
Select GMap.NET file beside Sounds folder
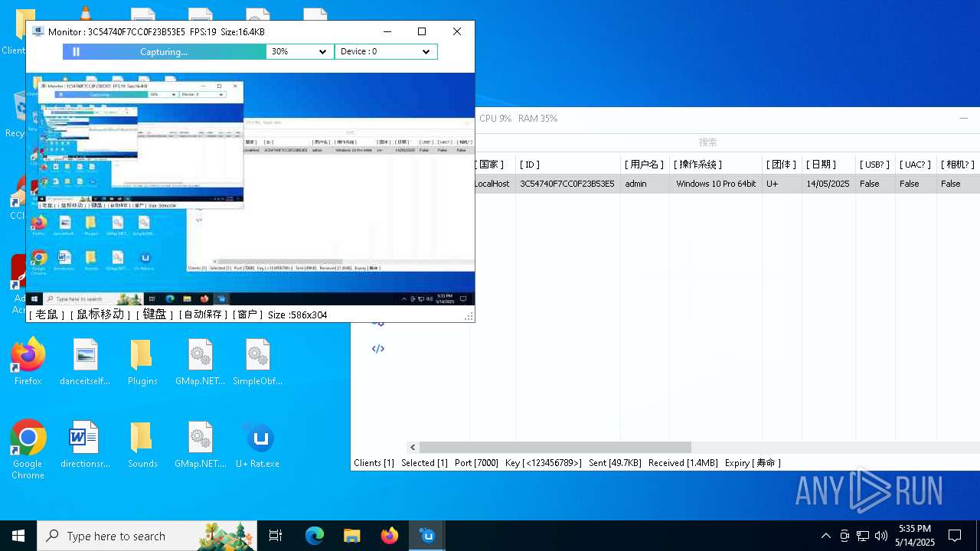[x=200, y=445]
